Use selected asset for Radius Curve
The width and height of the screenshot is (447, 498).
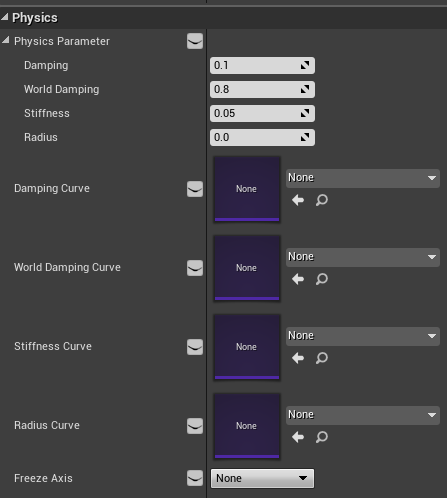[x=298, y=437]
